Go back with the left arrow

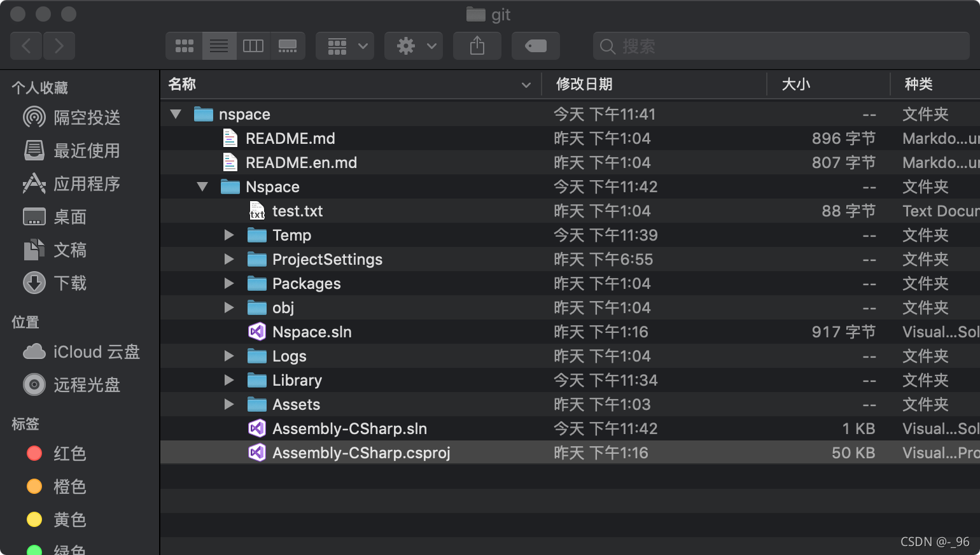[26, 46]
